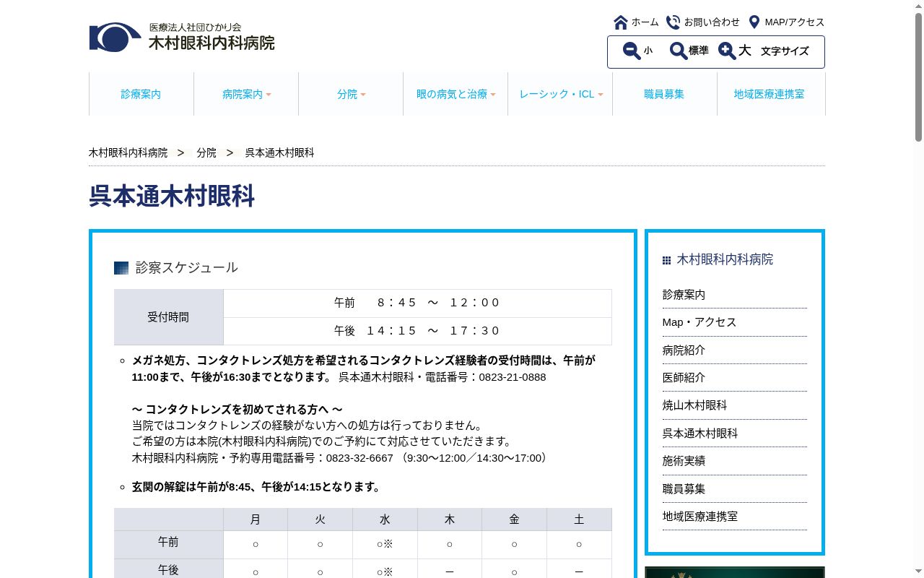Open sidebar link 診療案内
Viewport: 924px width, 578px height.
point(684,295)
